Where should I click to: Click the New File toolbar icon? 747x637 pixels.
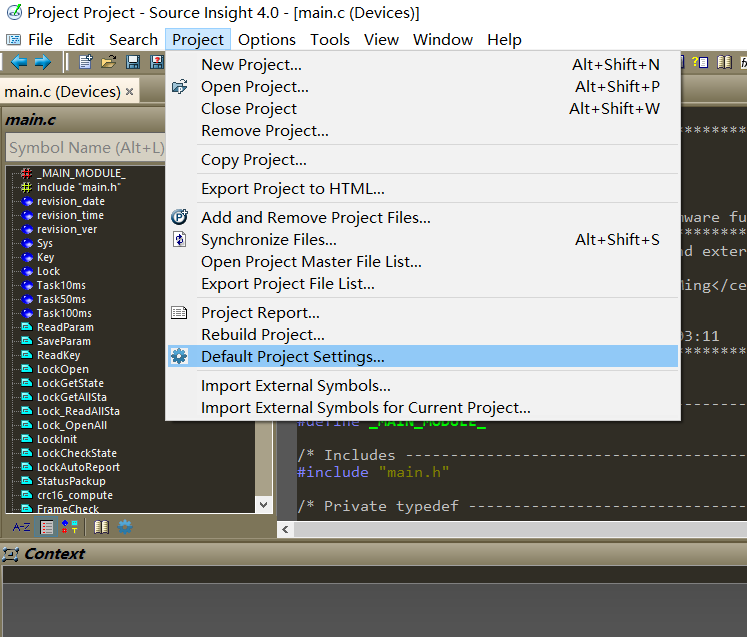click(85, 62)
